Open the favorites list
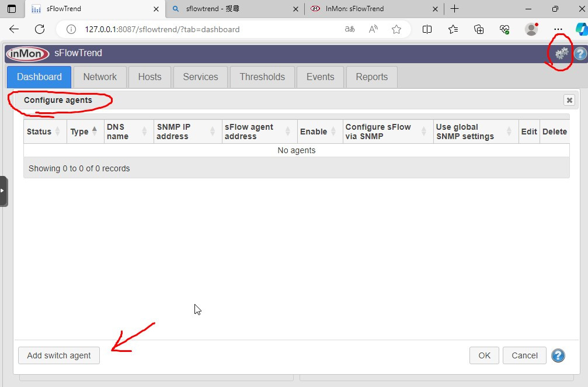This screenshot has width=588, height=387. click(x=453, y=29)
